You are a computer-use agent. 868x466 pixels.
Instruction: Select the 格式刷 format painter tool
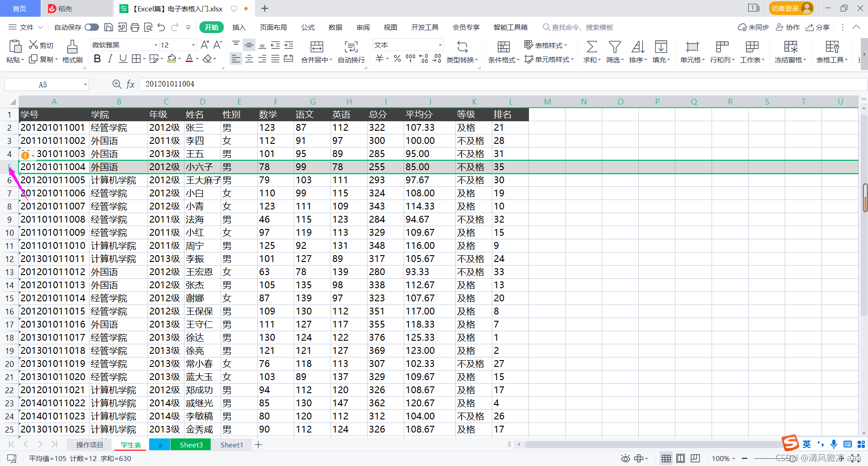[x=72, y=52]
